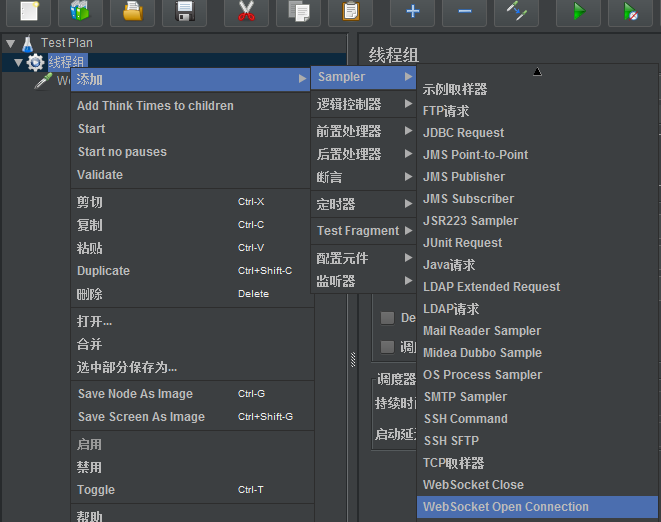This screenshot has height=522, width=661.
Task: Open the Sampler submenu
Action: tap(363, 77)
